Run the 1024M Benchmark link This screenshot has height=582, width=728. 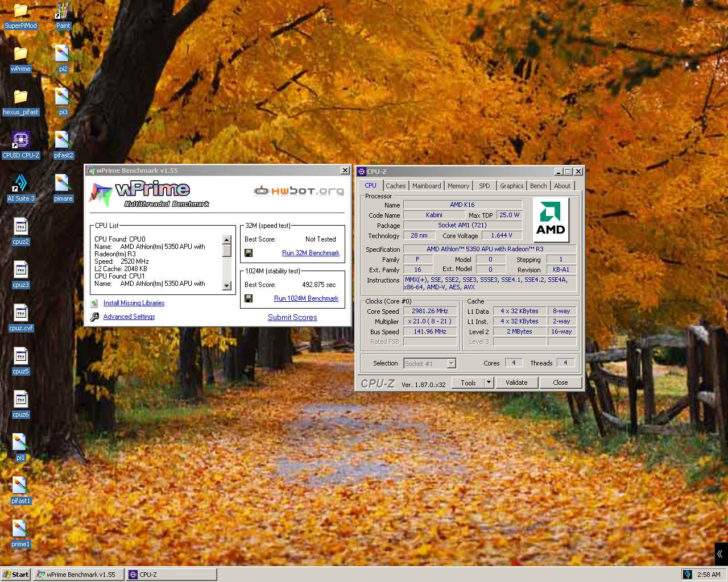(x=306, y=298)
